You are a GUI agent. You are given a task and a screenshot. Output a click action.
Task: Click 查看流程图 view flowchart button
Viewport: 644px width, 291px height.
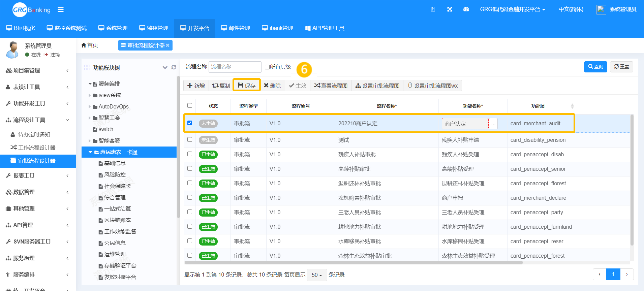331,86
